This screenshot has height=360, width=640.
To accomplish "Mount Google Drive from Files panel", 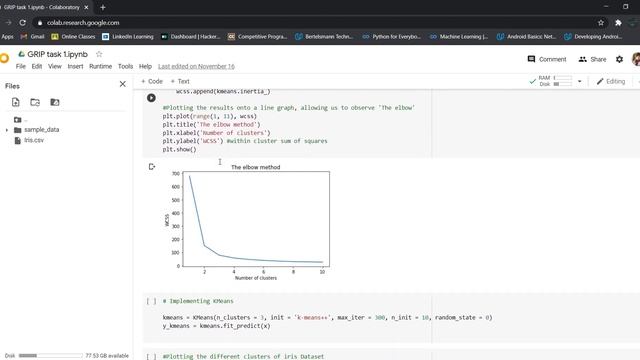I will point(55,102).
